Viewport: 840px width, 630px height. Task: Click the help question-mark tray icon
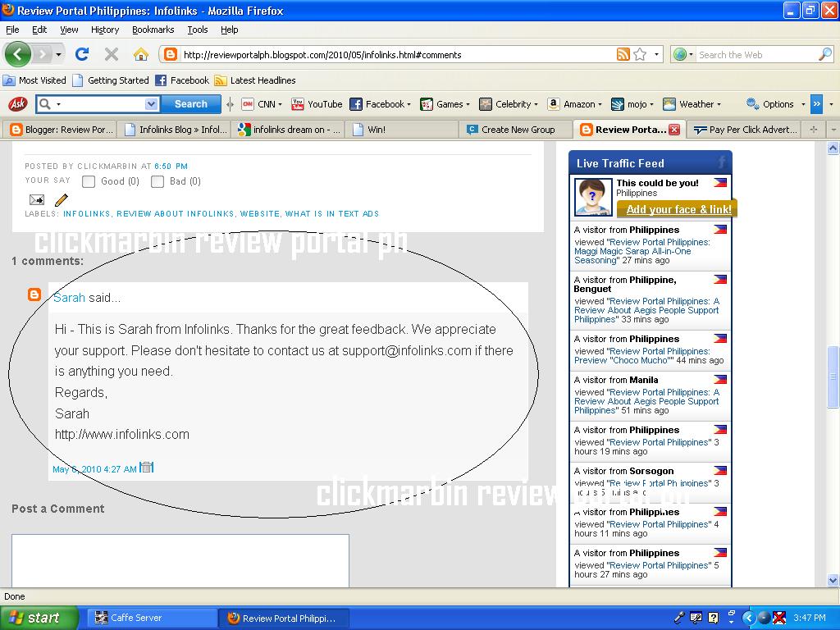click(x=713, y=618)
